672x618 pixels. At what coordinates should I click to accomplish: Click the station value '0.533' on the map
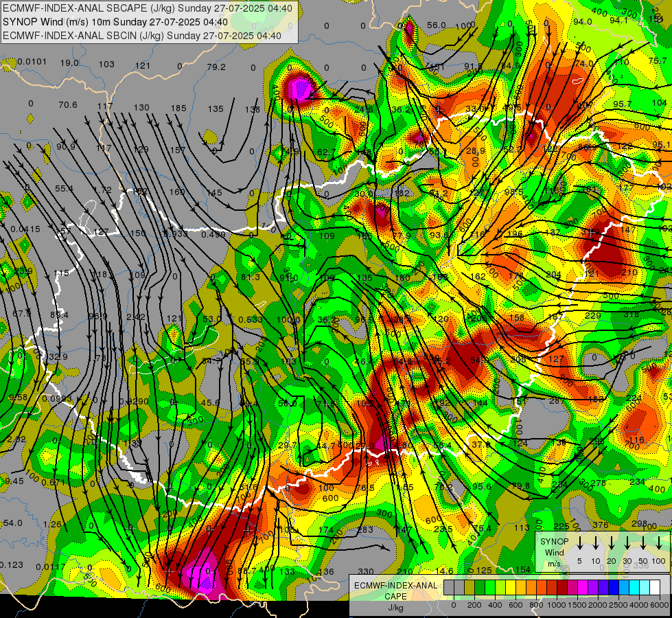(x=251, y=319)
